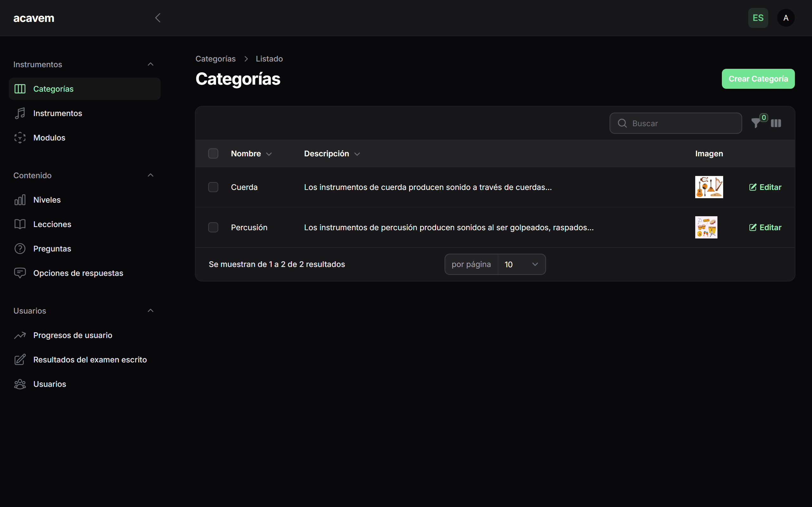This screenshot has height=507, width=812.
Task: Open the filter funnel icon with badge
Action: (x=757, y=123)
